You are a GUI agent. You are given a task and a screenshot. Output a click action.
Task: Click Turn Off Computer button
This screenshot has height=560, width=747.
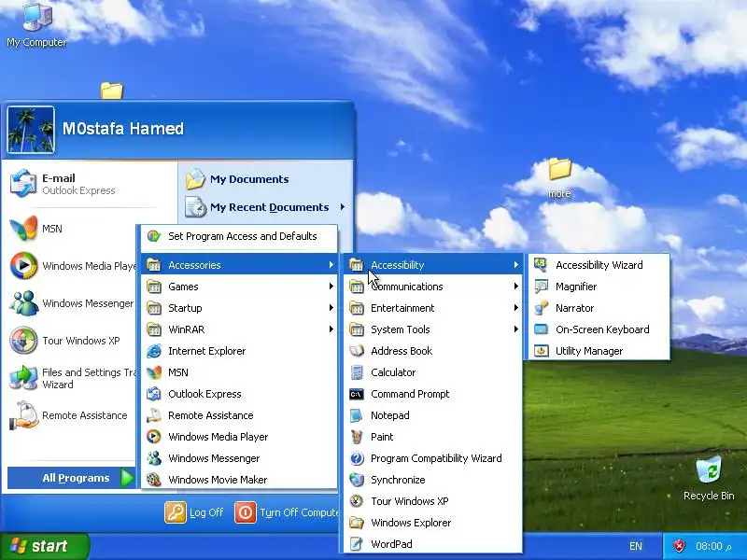click(x=287, y=512)
